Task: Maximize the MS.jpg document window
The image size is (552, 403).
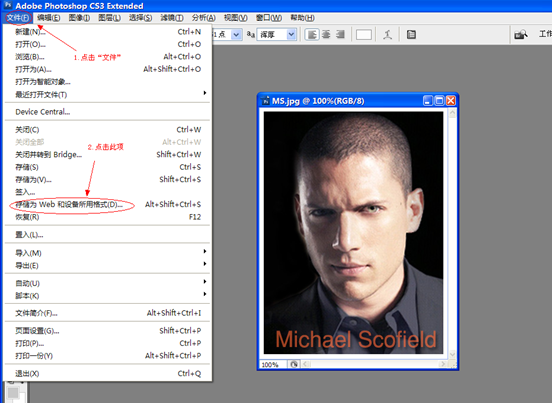Action: point(439,101)
